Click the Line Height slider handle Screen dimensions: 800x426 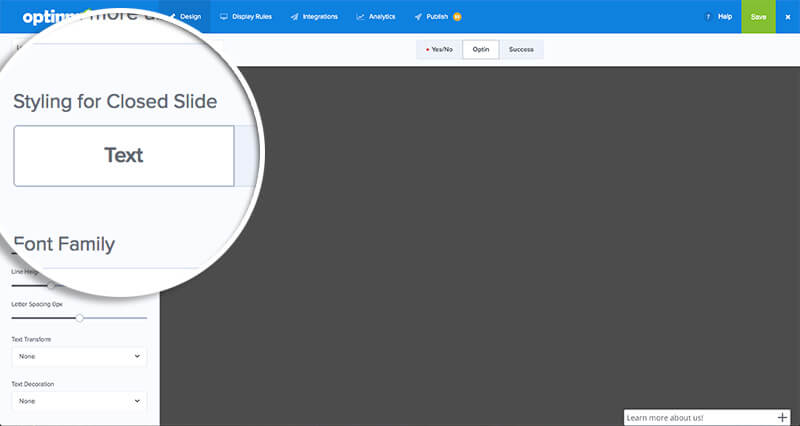[x=52, y=285]
